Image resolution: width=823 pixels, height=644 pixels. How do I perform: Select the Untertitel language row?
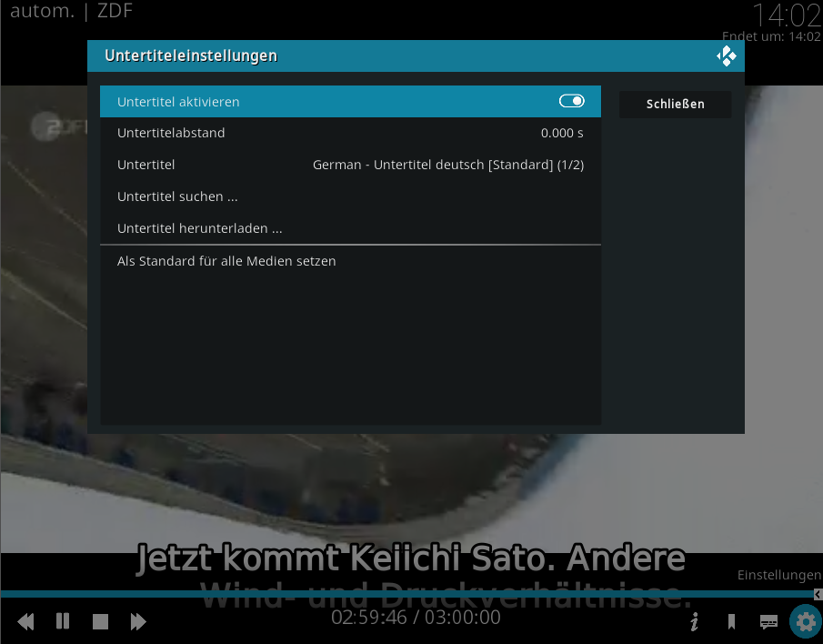pyautogui.click(x=350, y=165)
